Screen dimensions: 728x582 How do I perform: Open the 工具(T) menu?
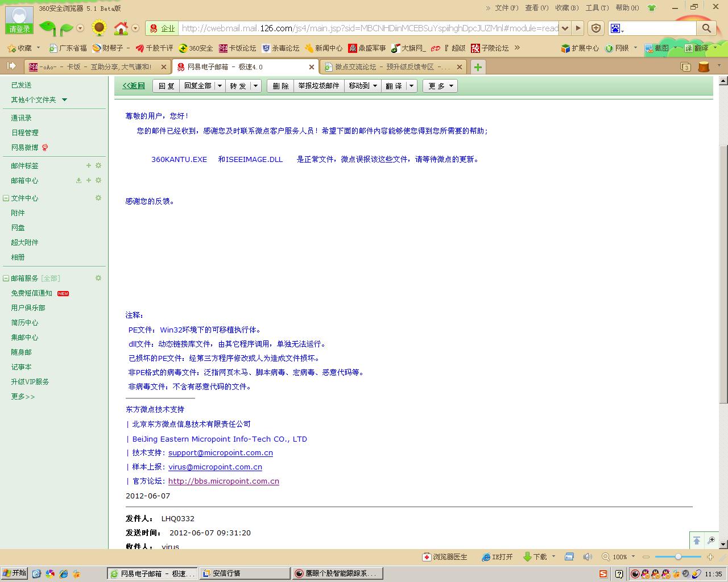597,8
